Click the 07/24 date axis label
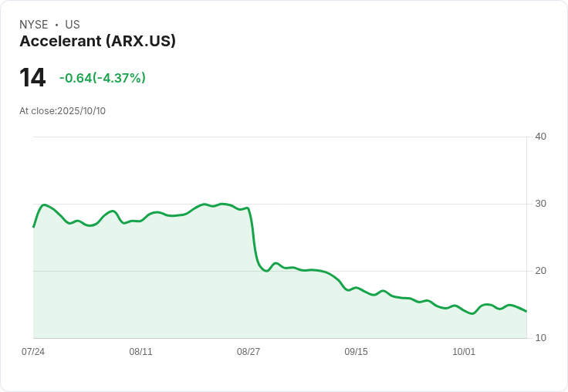568x392 pixels. point(33,352)
